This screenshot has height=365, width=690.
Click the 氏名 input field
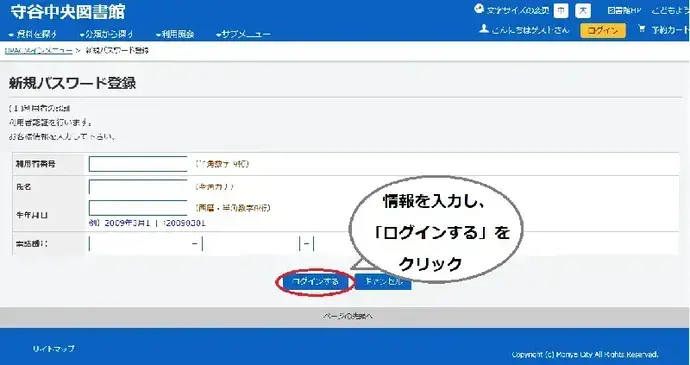[138, 187]
